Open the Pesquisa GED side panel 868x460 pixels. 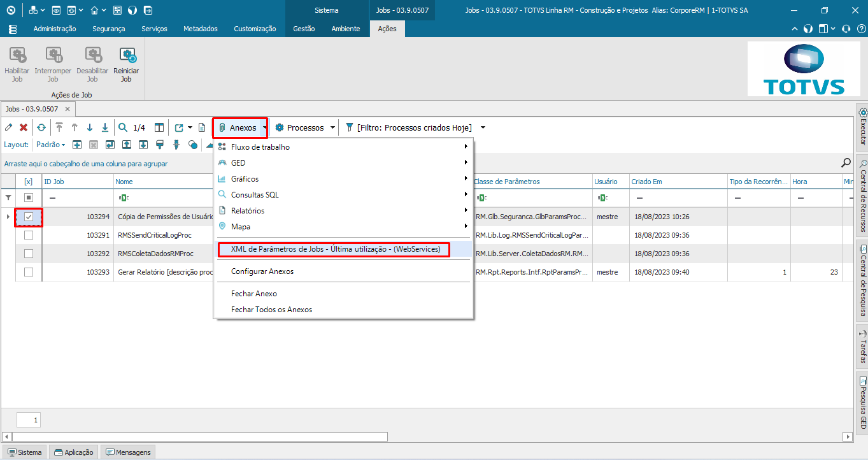tap(862, 403)
